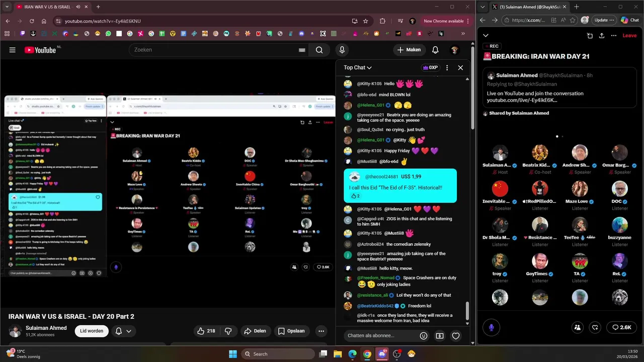The height and width of the screenshot is (362, 644).
Task: Select Beatrix Kiddo co-host avatar in X Space
Action: point(540,152)
